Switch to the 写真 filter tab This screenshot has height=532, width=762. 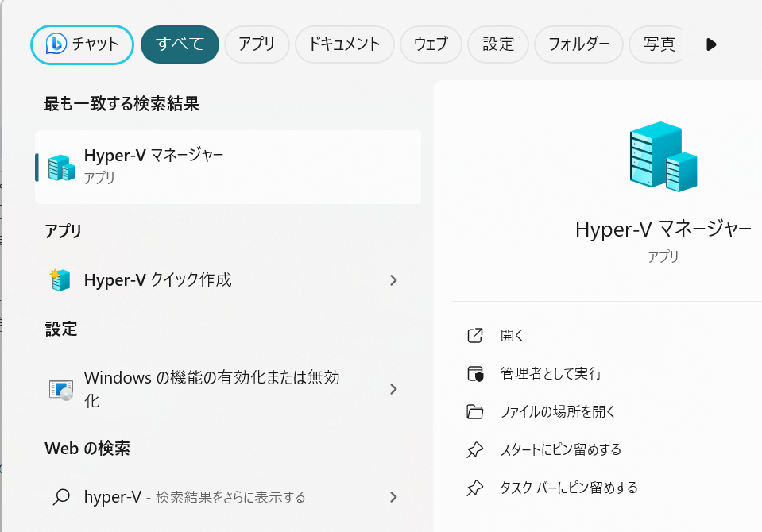[x=656, y=44]
